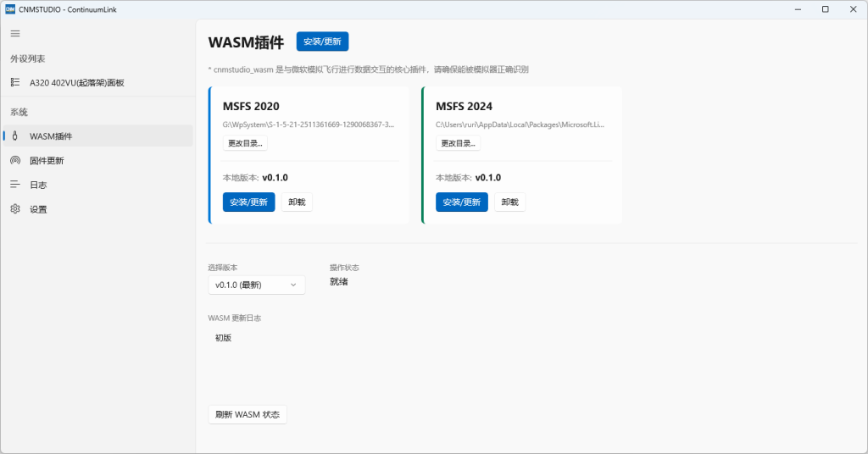Click the 操作状态 label

pyautogui.click(x=344, y=268)
